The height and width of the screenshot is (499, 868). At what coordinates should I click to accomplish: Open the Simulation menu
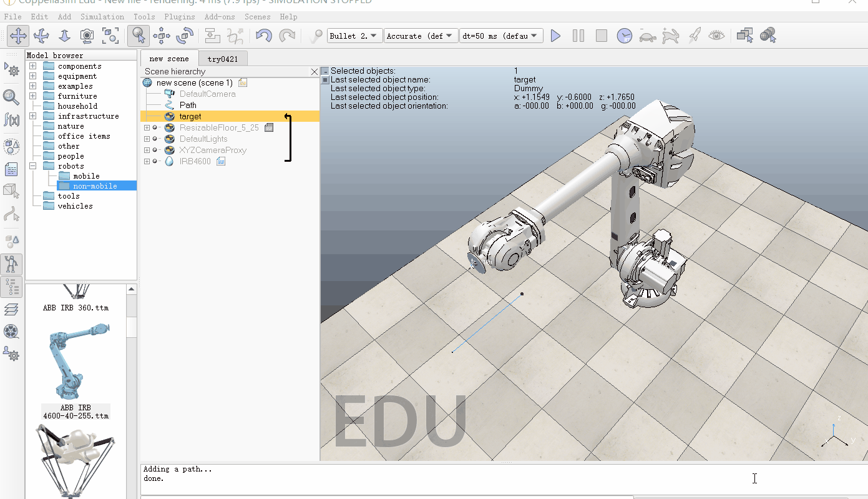(x=102, y=17)
